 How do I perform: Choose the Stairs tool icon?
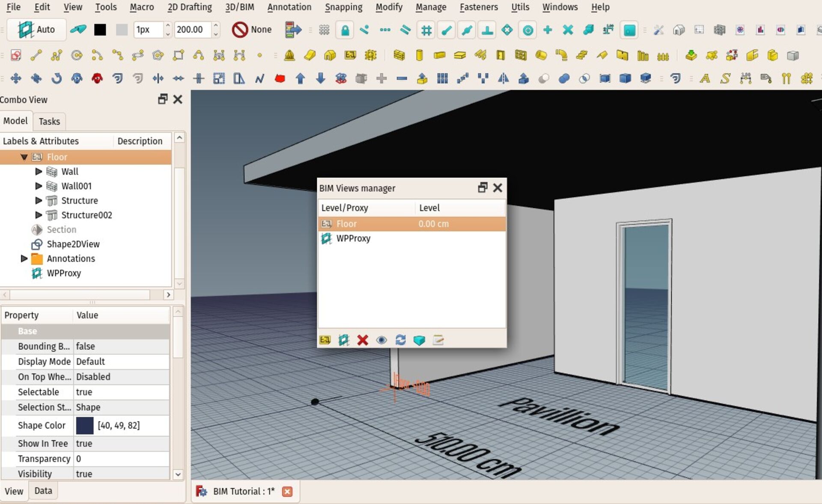pyautogui.click(x=581, y=55)
